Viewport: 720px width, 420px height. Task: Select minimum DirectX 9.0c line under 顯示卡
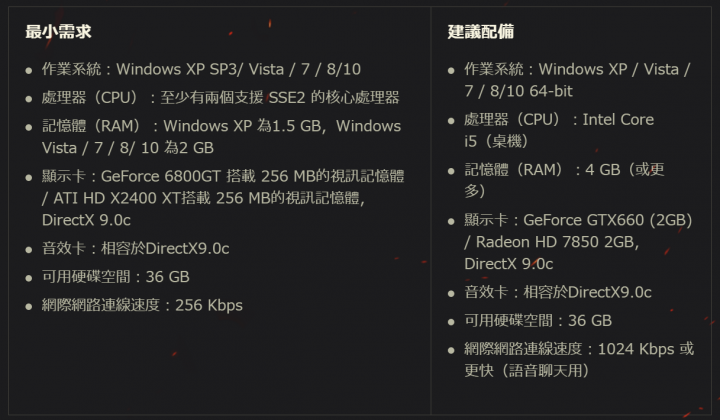coord(86,220)
